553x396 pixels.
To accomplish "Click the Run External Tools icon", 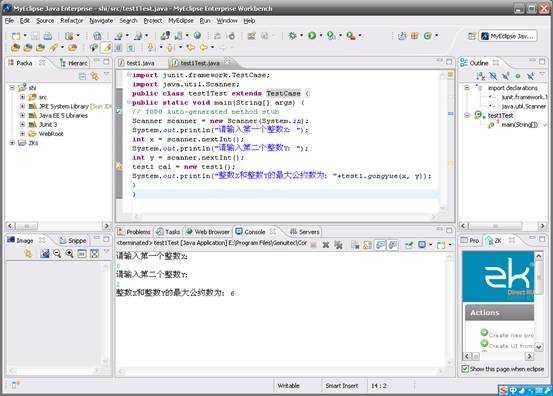I will click(350, 35).
